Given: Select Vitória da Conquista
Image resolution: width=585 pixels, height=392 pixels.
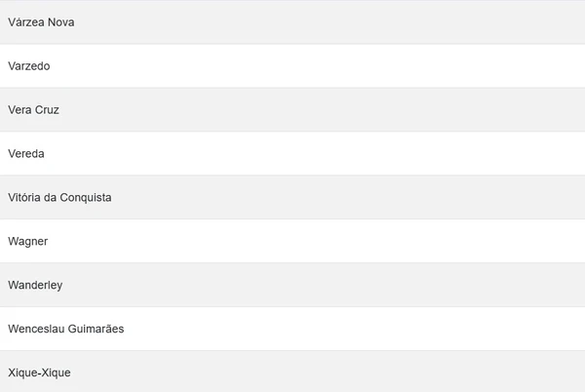Looking at the screenshot, I should tap(59, 197).
